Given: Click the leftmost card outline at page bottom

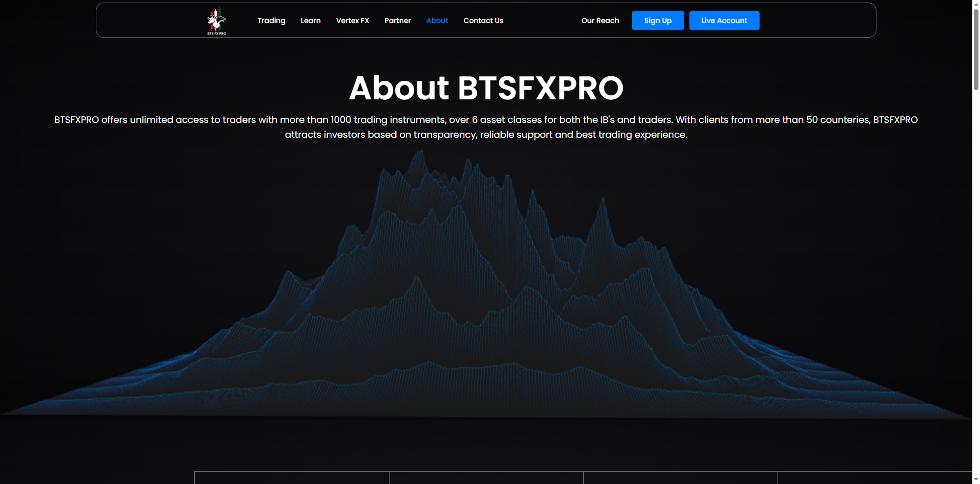Looking at the screenshot, I should click(292, 477).
